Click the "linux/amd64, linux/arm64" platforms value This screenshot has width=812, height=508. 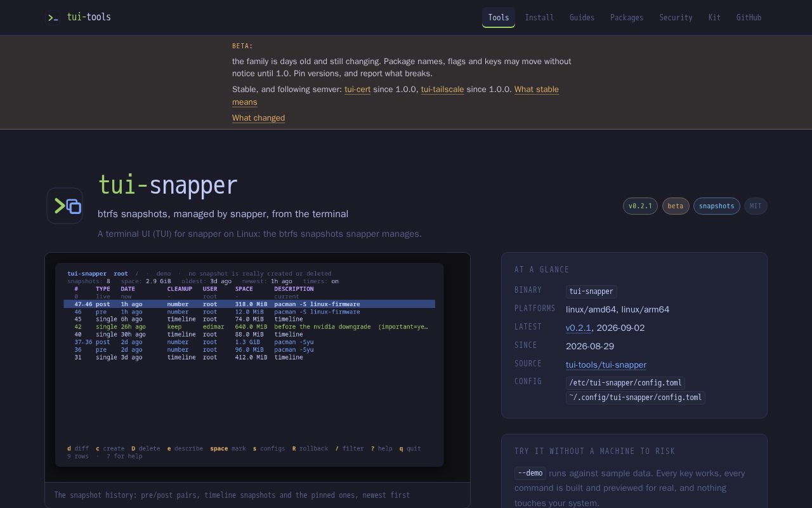tap(617, 310)
